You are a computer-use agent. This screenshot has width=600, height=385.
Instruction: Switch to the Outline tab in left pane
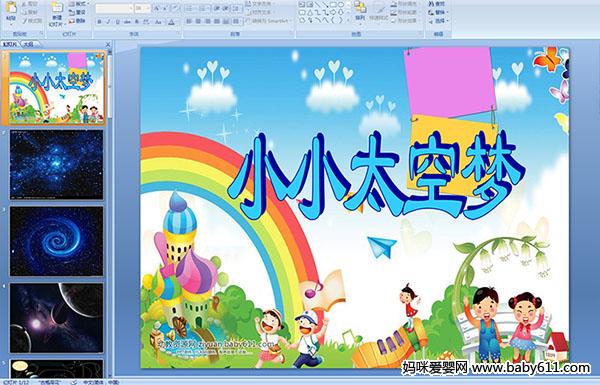(28, 44)
